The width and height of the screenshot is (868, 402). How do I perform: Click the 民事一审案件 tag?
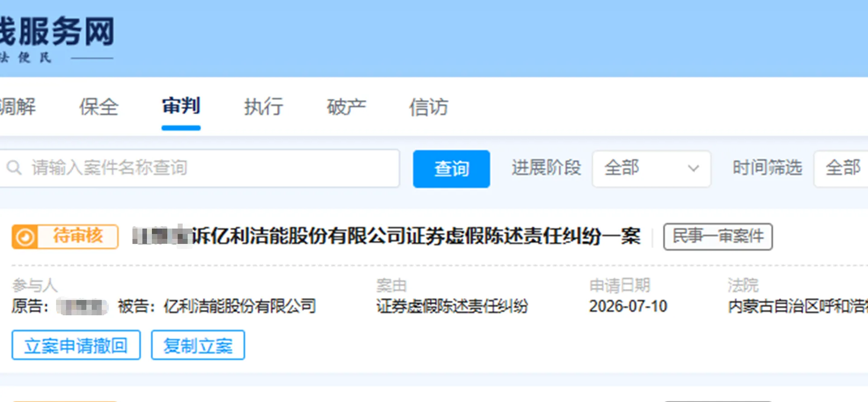[x=718, y=236]
